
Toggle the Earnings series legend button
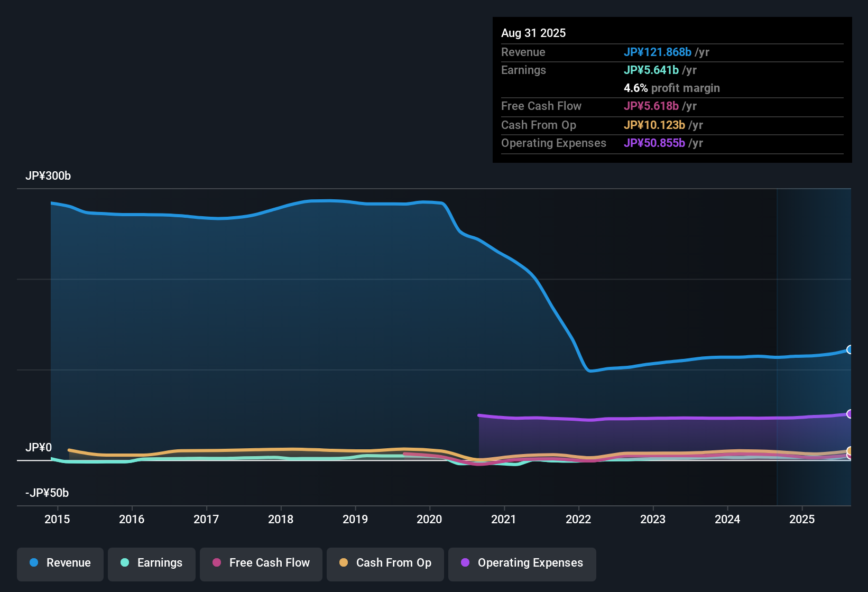152,563
